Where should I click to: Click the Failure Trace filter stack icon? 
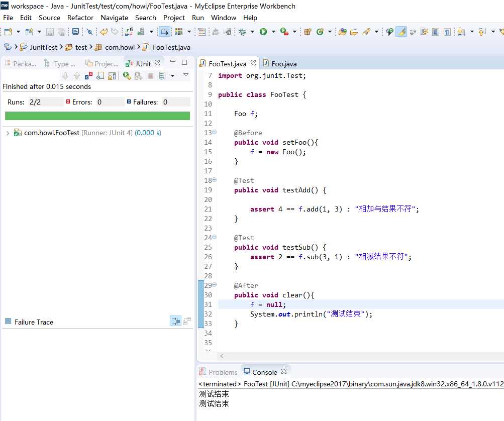point(176,321)
